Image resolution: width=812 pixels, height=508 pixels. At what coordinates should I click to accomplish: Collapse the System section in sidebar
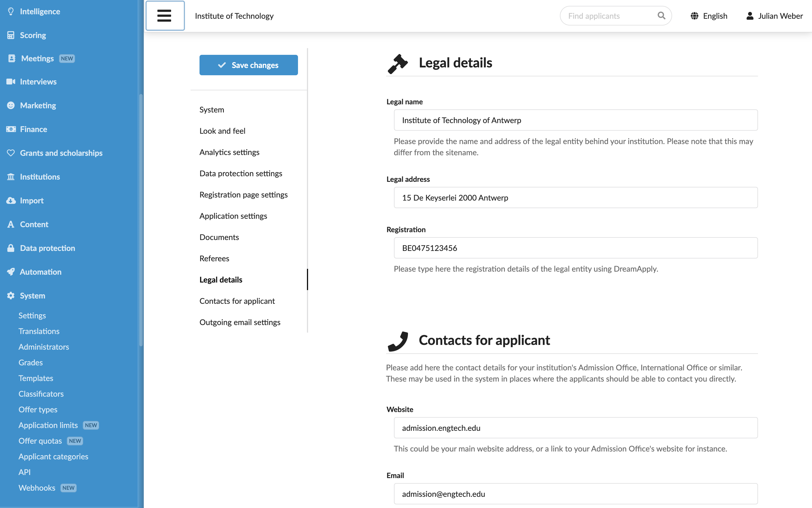pyautogui.click(x=32, y=296)
